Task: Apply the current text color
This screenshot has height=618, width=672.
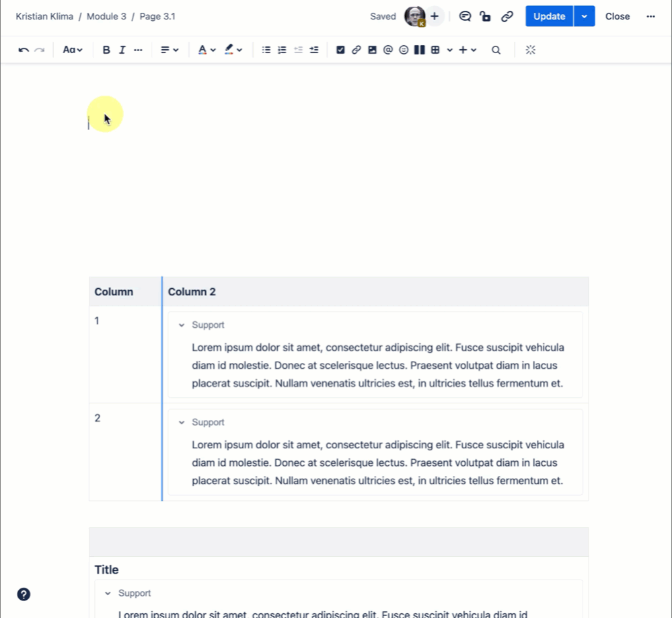Action: click(x=202, y=50)
